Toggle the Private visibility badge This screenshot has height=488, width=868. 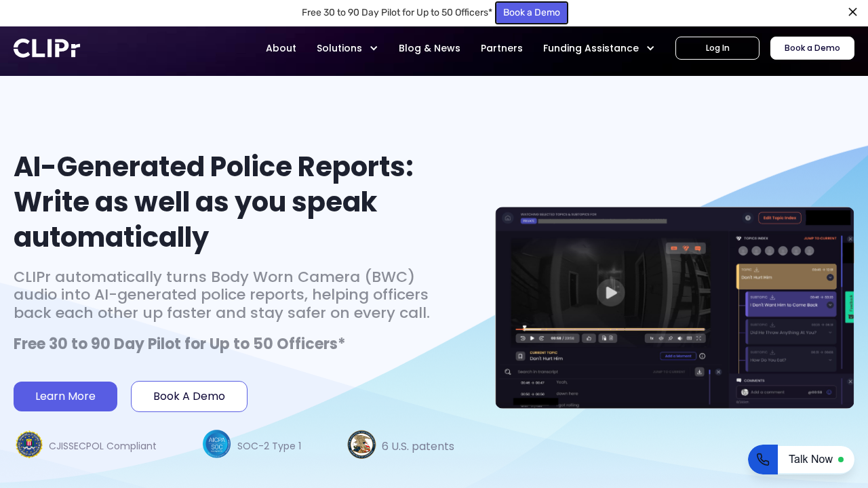(x=528, y=221)
